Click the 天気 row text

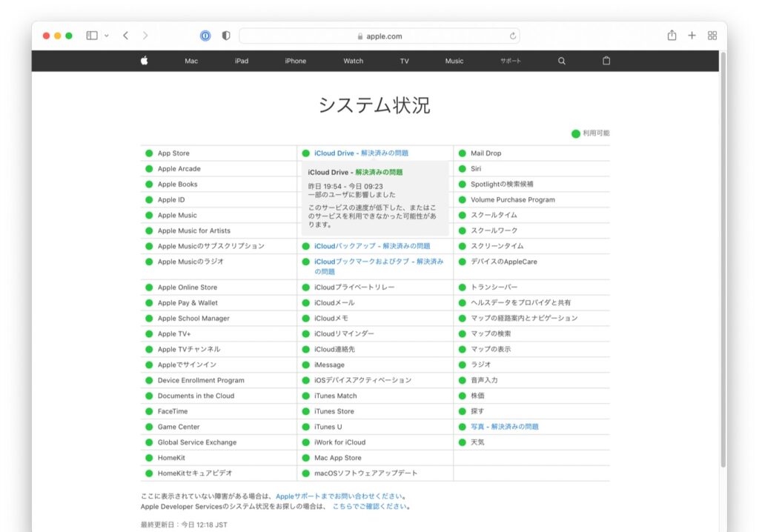point(477,442)
